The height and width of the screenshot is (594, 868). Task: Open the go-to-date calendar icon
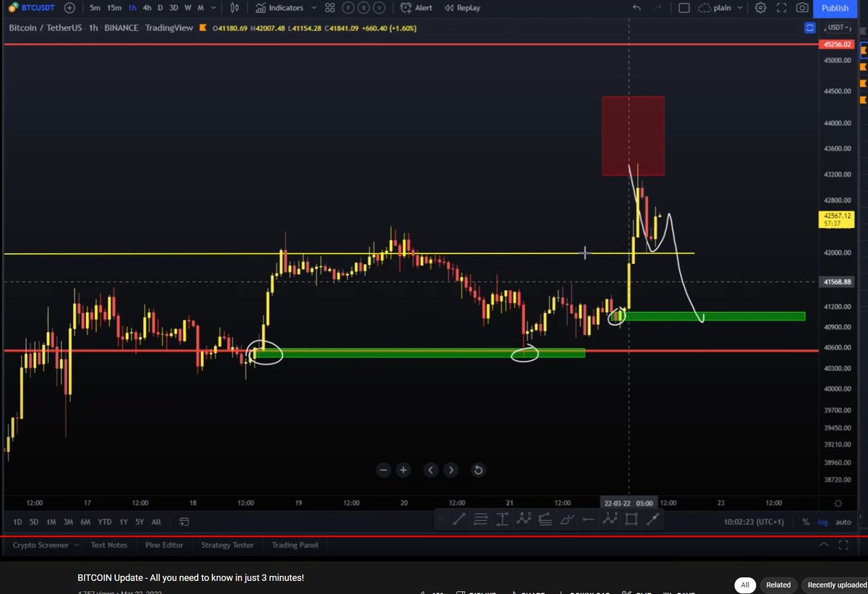pos(184,522)
